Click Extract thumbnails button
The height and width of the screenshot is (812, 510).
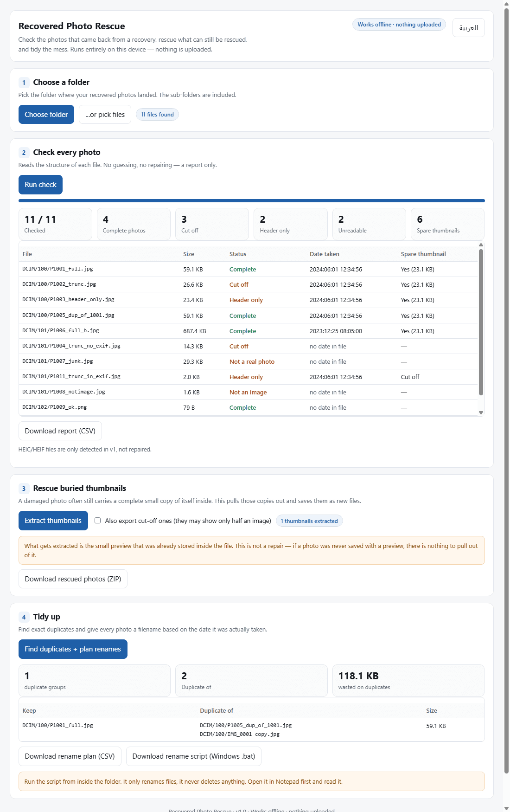(53, 521)
